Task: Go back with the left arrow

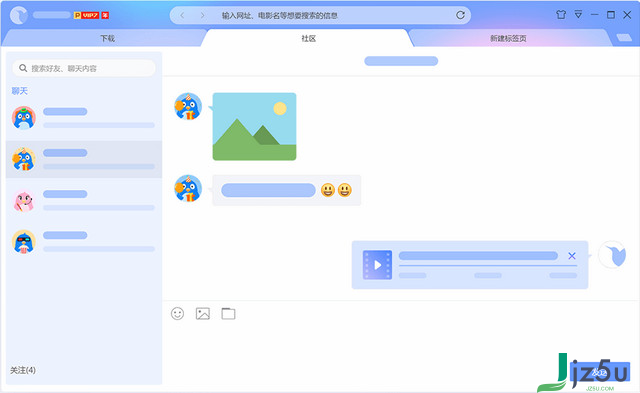Action: (182, 15)
